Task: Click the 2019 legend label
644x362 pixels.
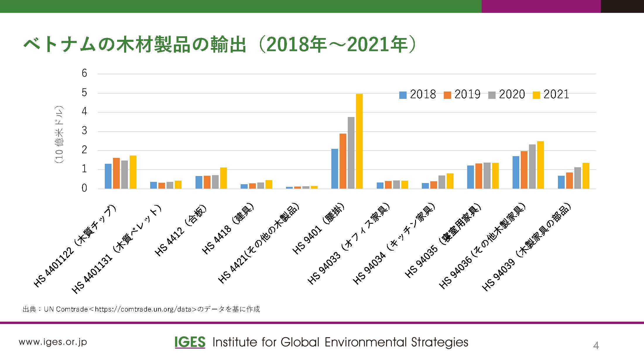Action: (x=467, y=94)
